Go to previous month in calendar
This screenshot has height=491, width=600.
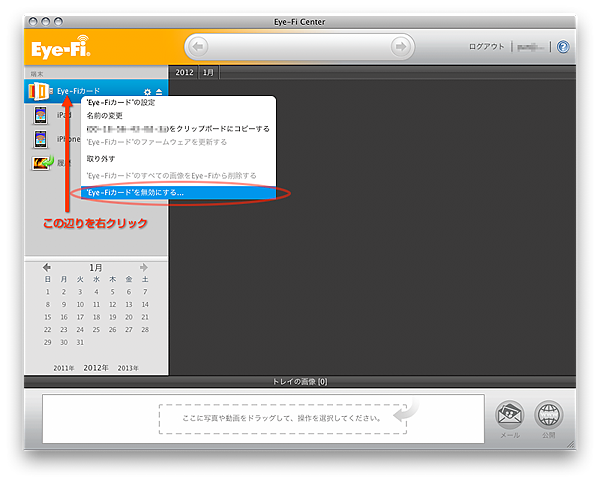tap(47, 267)
